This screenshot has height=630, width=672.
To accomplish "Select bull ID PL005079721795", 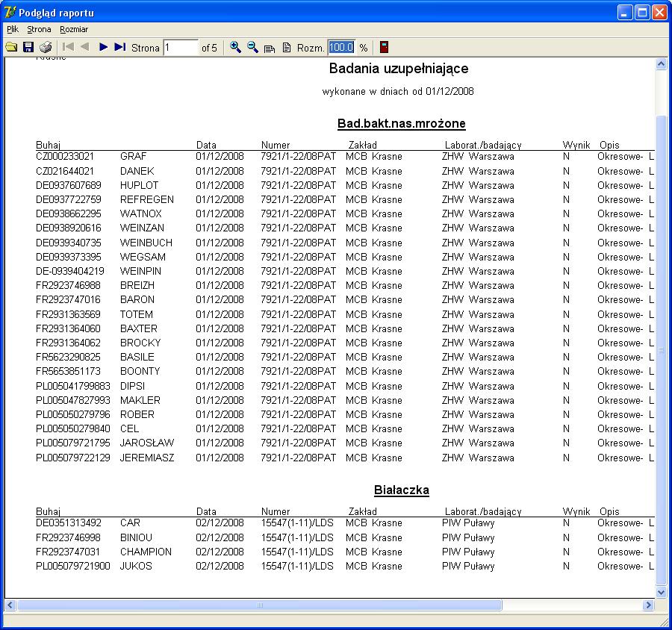I will (x=73, y=443).
